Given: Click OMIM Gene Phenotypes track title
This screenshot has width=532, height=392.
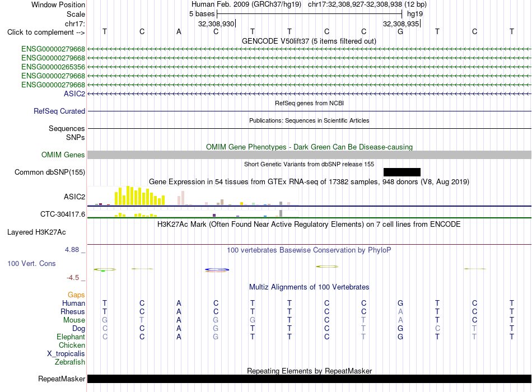Looking at the screenshot, I should click(x=309, y=147).
